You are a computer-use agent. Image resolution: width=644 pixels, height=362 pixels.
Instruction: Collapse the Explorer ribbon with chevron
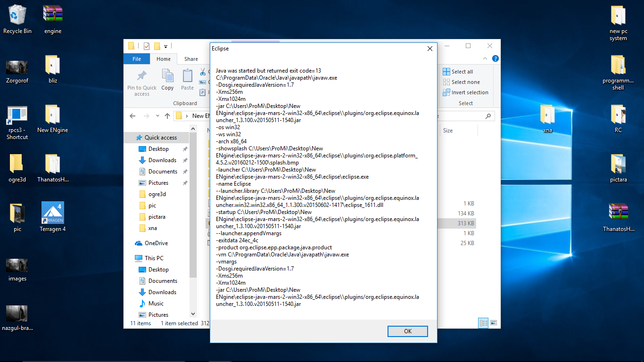pyautogui.click(x=486, y=59)
